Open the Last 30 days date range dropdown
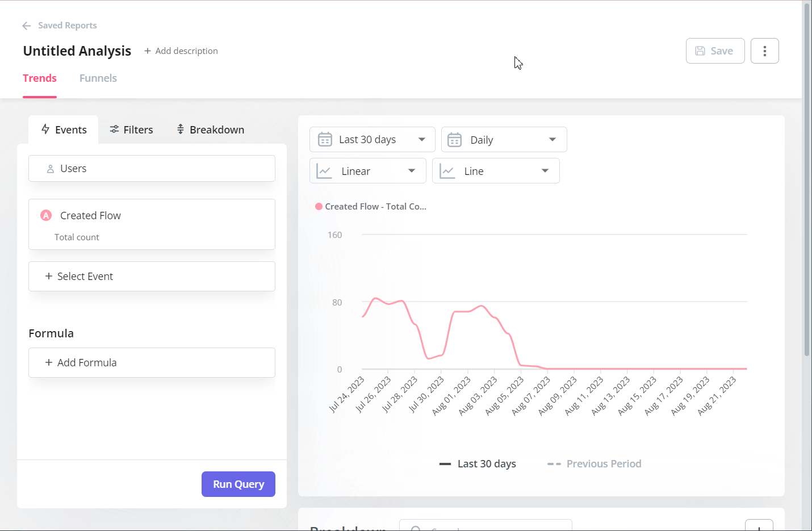 (x=372, y=139)
